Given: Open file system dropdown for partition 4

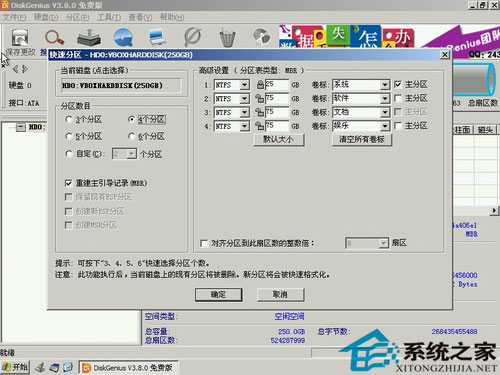Looking at the screenshot, I should click(244, 126).
